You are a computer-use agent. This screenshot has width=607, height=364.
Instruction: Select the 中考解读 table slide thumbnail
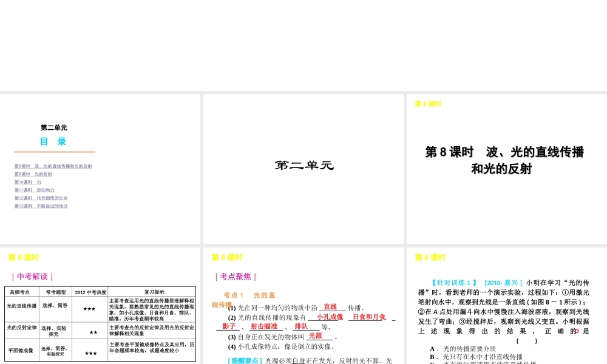pos(100,306)
